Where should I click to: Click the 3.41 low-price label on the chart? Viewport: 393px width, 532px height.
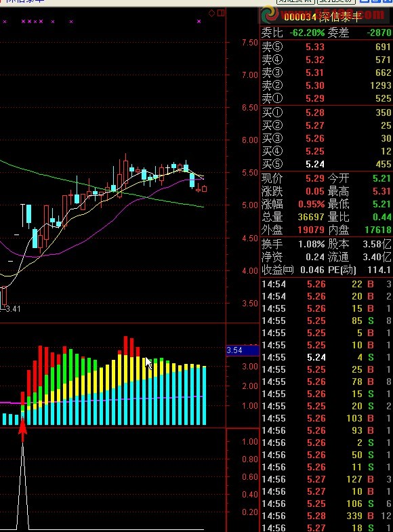pos(14,309)
